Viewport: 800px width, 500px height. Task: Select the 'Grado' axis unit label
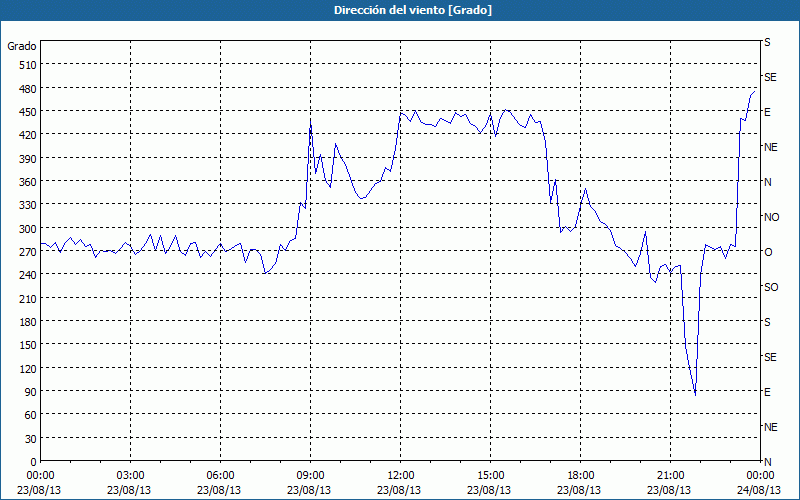point(22,46)
